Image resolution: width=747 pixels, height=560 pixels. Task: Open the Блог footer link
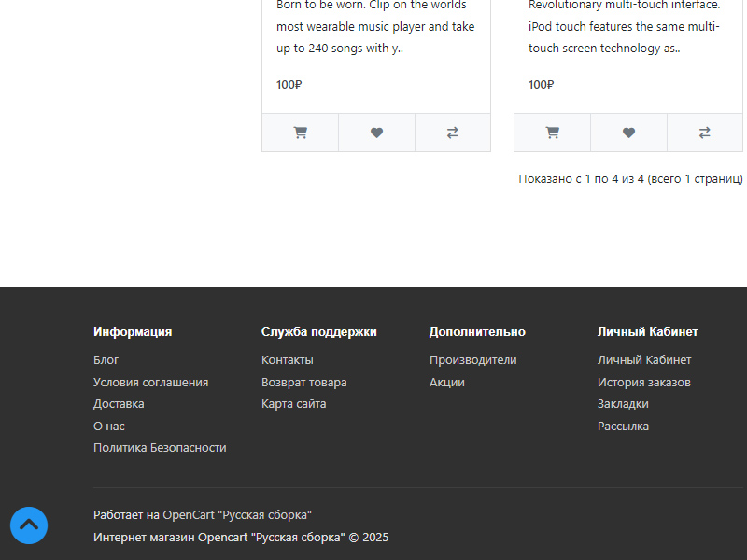pos(106,360)
